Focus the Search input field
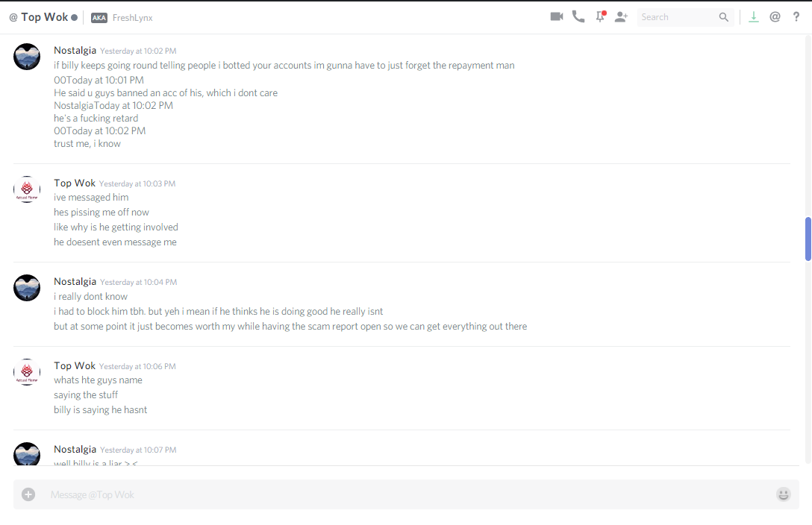This screenshot has height=525, width=812. pos(678,17)
